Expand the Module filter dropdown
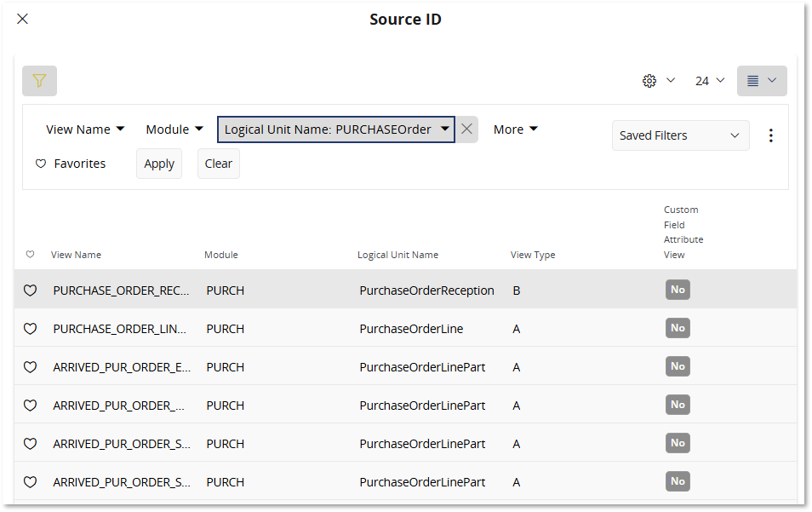The image size is (812, 512). click(x=174, y=129)
